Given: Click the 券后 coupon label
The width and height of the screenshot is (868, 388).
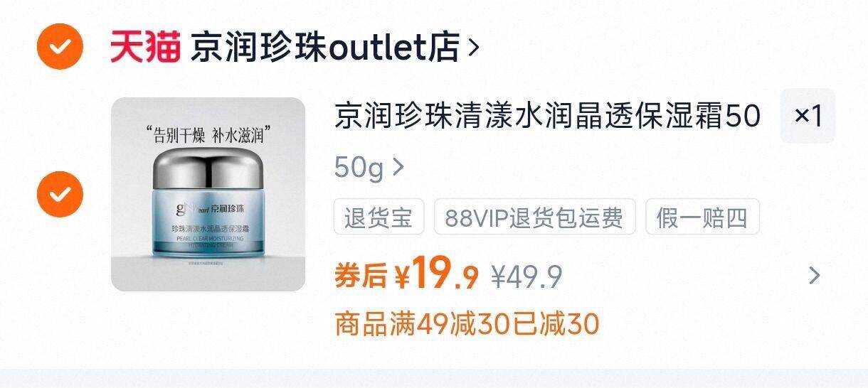Looking at the screenshot, I should (x=361, y=276).
